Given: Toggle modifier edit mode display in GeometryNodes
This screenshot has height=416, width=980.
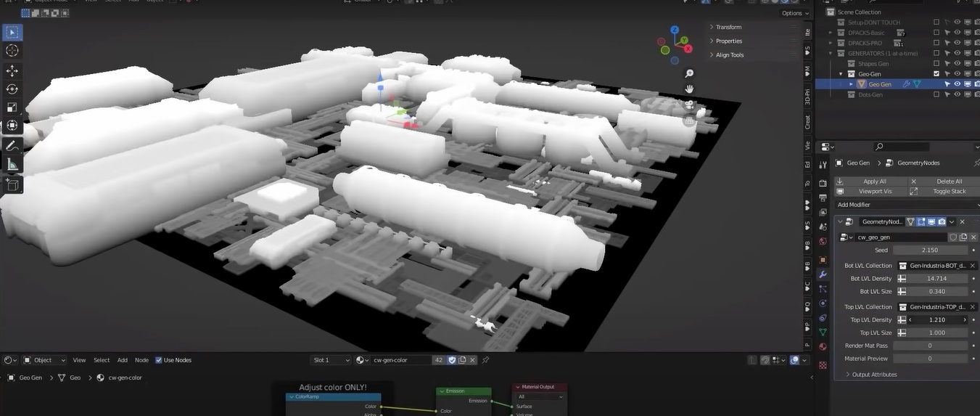Looking at the screenshot, I should [x=921, y=221].
